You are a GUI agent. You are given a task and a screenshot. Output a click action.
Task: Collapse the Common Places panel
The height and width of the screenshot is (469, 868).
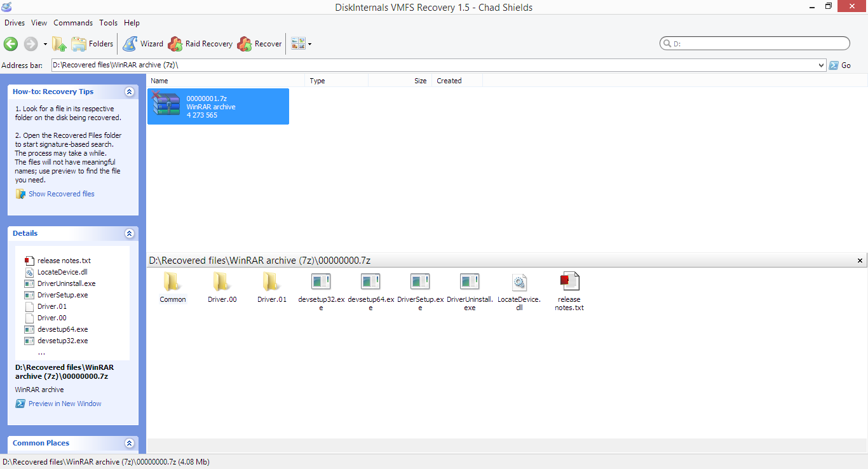130,443
